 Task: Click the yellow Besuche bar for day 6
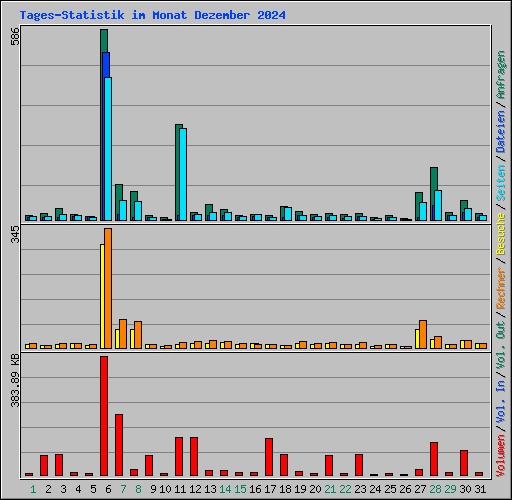pos(102,296)
